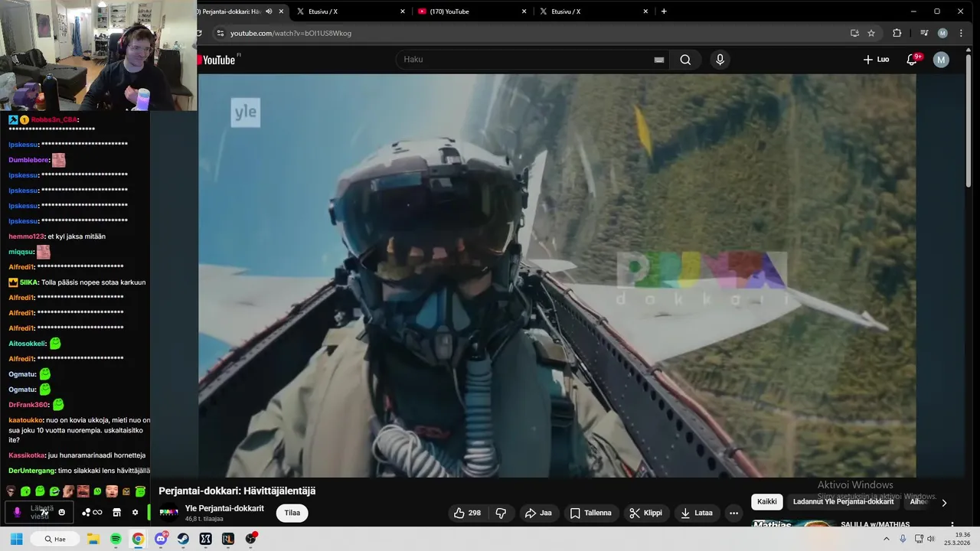
Task: Open Chrome three-dot menu
Action: 961,33
